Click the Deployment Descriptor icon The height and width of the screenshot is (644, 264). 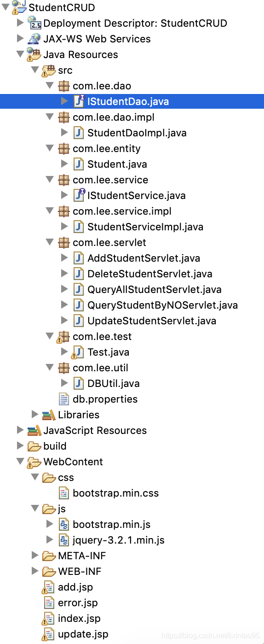[x=34, y=23]
